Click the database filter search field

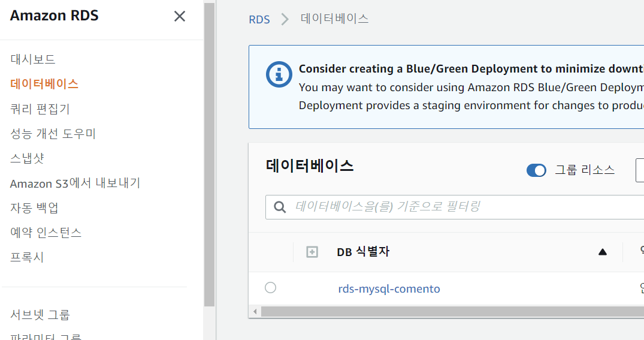click(x=455, y=207)
